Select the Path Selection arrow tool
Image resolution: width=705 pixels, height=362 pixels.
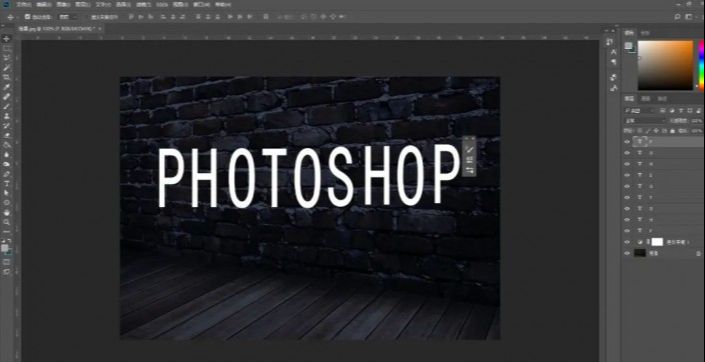click(x=6, y=192)
